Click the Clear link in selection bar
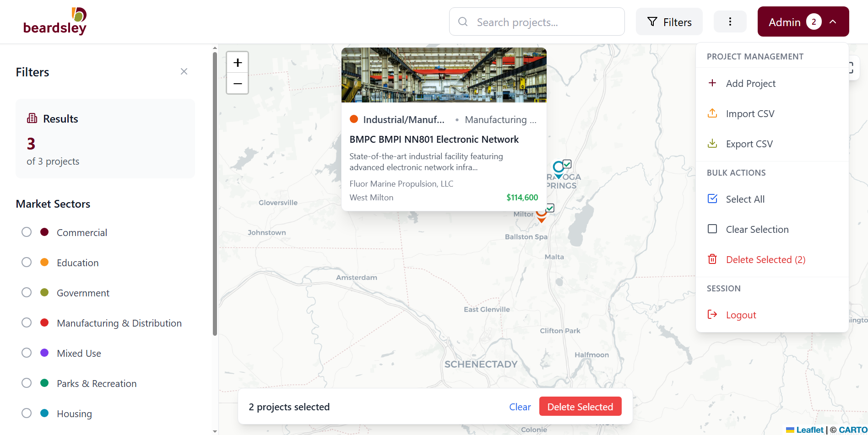The width and height of the screenshot is (868, 435). (520, 407)
